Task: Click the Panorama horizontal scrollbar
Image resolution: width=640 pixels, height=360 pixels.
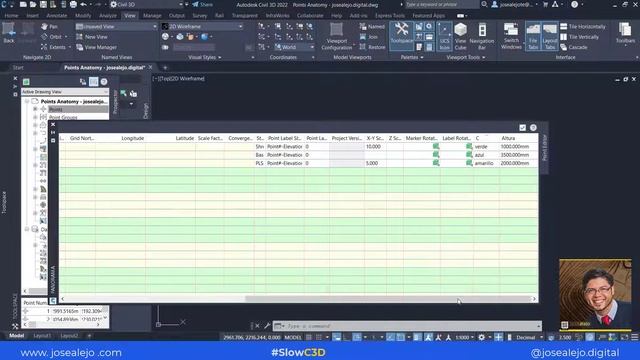Action: point(388,299)
